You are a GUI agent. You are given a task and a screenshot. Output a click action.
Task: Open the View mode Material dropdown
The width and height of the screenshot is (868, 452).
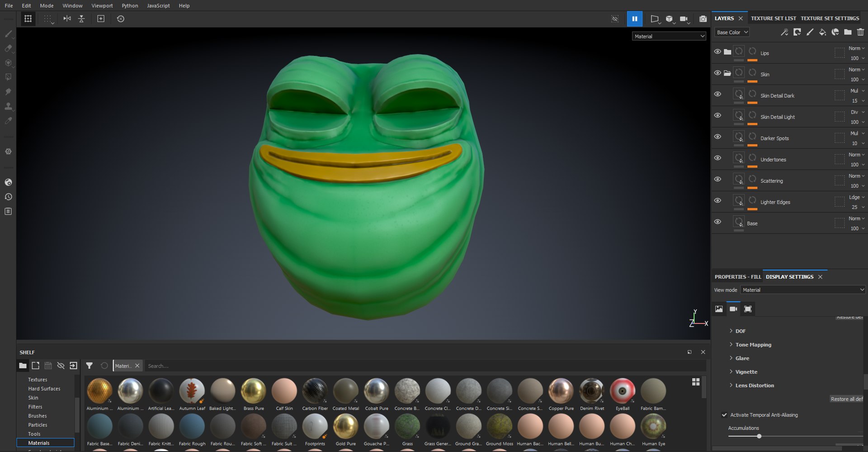point(803,290)
